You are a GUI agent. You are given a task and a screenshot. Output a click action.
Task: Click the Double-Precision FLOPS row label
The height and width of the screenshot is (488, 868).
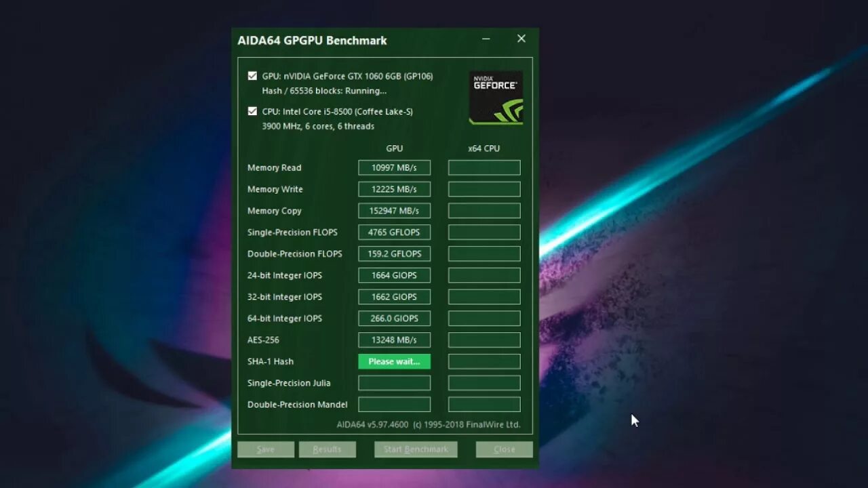[x=294, y=253]
